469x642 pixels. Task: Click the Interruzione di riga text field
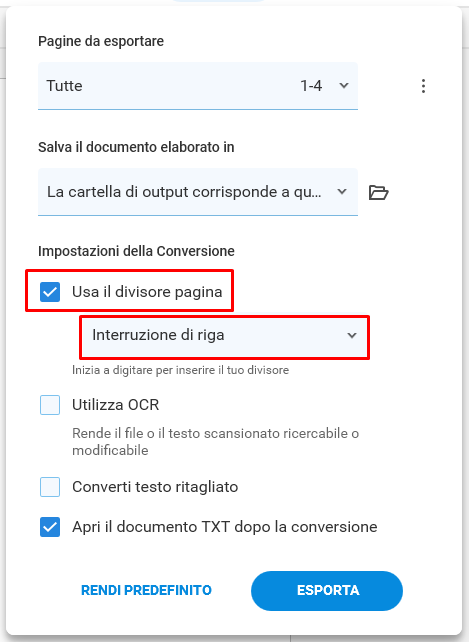click(224, 335)
